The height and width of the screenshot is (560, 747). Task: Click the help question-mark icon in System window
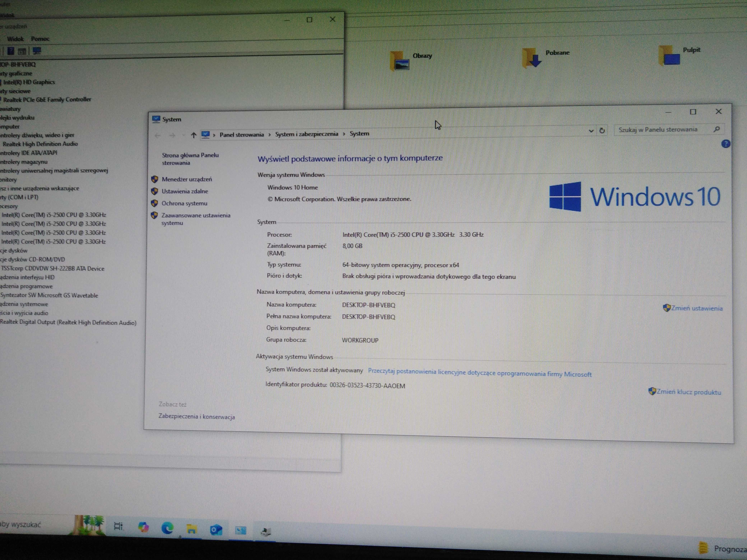[x=725, y=144]
